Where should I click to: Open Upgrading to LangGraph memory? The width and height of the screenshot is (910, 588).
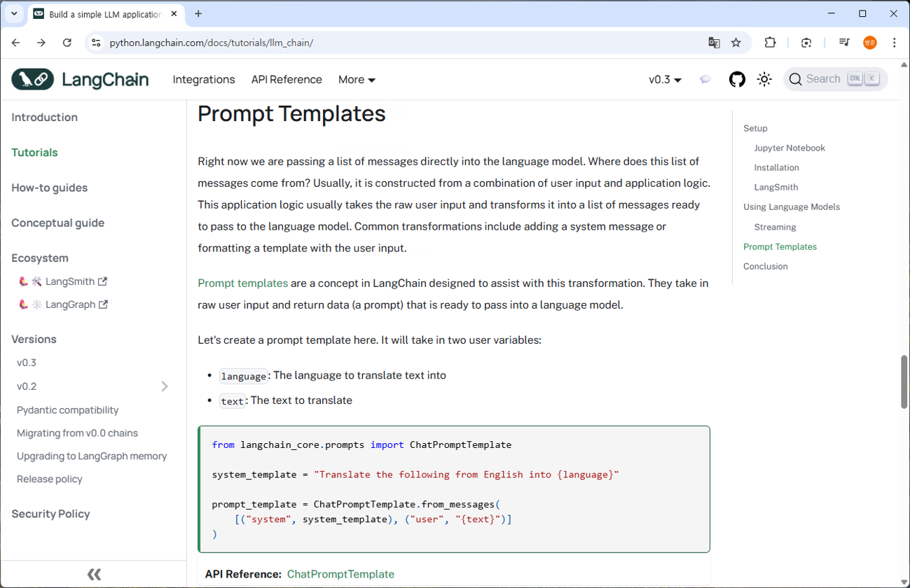pyautogui.click(x=92, y=456)
